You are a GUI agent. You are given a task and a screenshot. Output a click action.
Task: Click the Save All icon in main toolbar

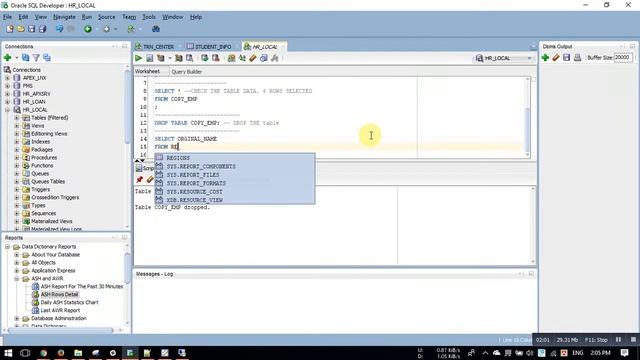coord(42,29)
